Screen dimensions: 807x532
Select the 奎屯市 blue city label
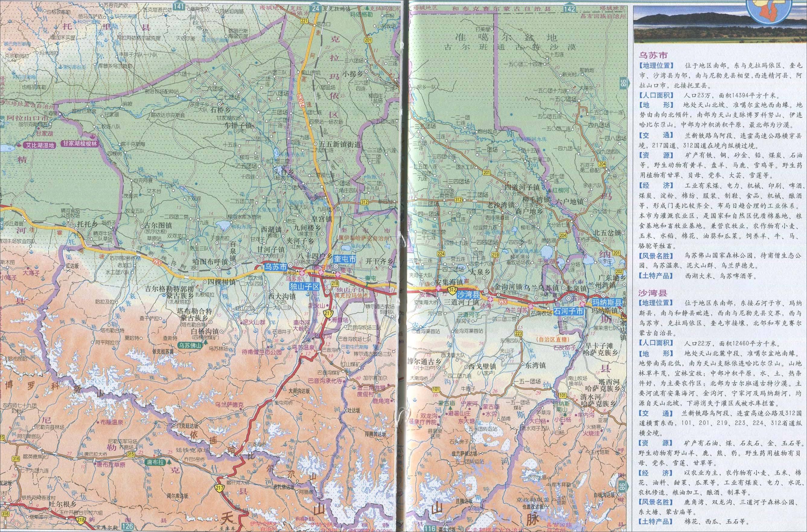coord(345,259)
